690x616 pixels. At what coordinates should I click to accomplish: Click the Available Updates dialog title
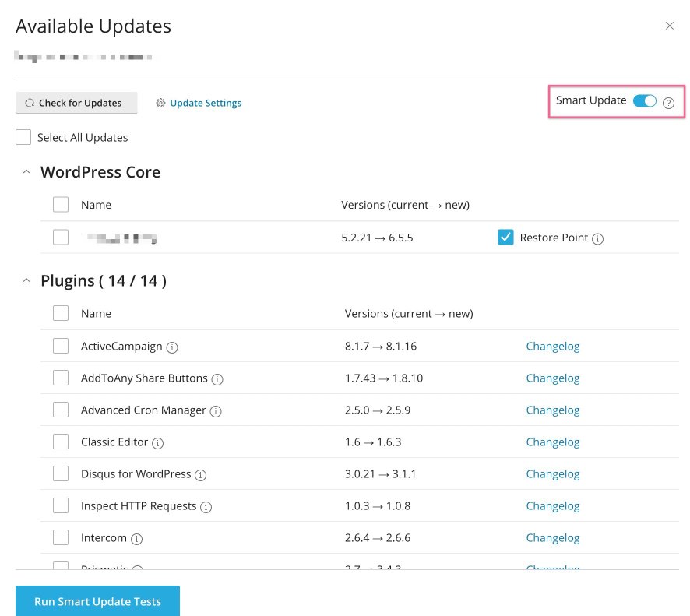[x=93, y=26]
